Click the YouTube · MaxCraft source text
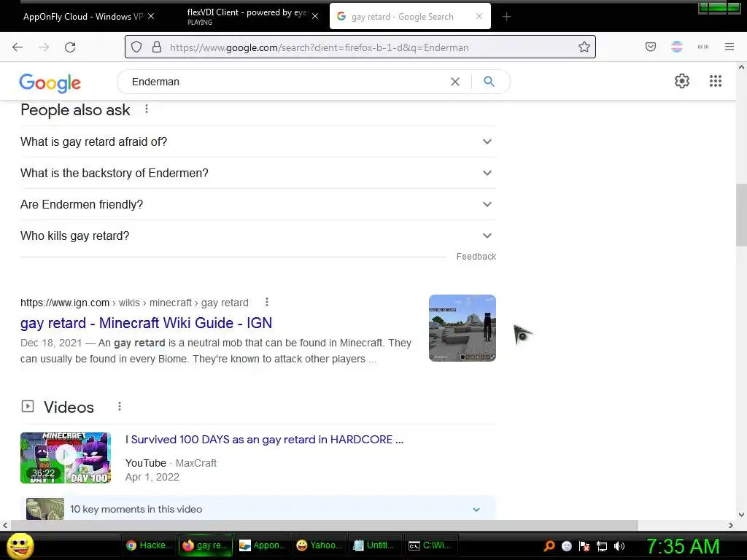747x560 pixels. tap(171, 463)
